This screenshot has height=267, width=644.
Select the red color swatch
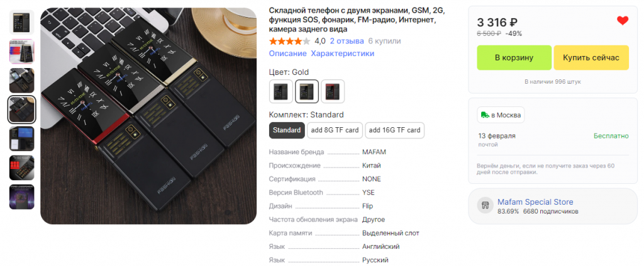tap(333, 91)
